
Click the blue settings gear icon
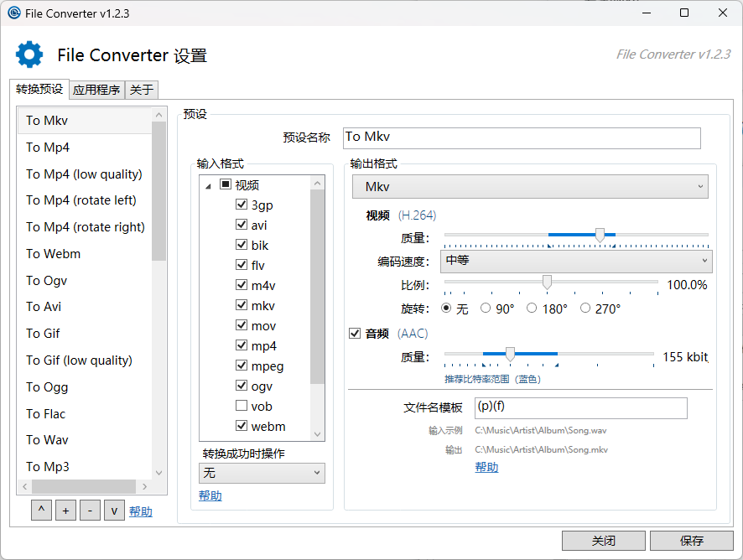[29, 54]
